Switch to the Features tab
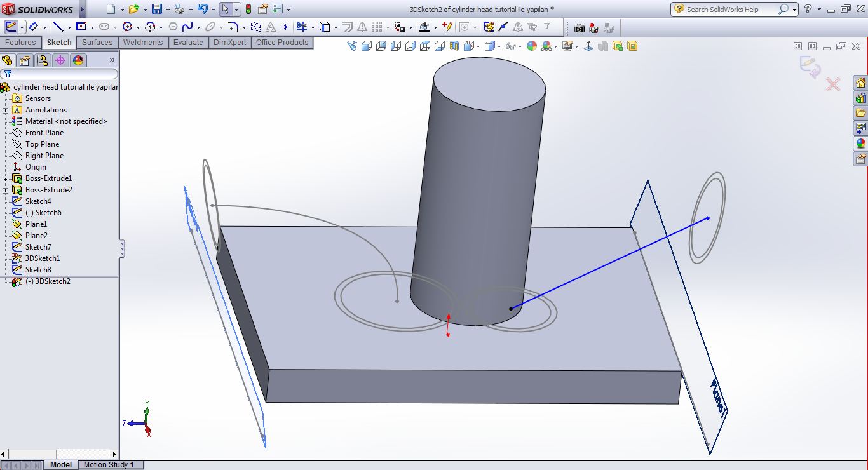Screen dimensions: 868x470 (20, 43)
